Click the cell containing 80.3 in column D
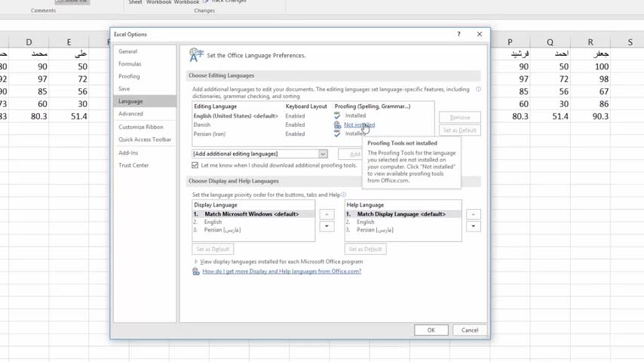This screenshot has height=362, width=644. pyautogui.click(x=29, y=116)
